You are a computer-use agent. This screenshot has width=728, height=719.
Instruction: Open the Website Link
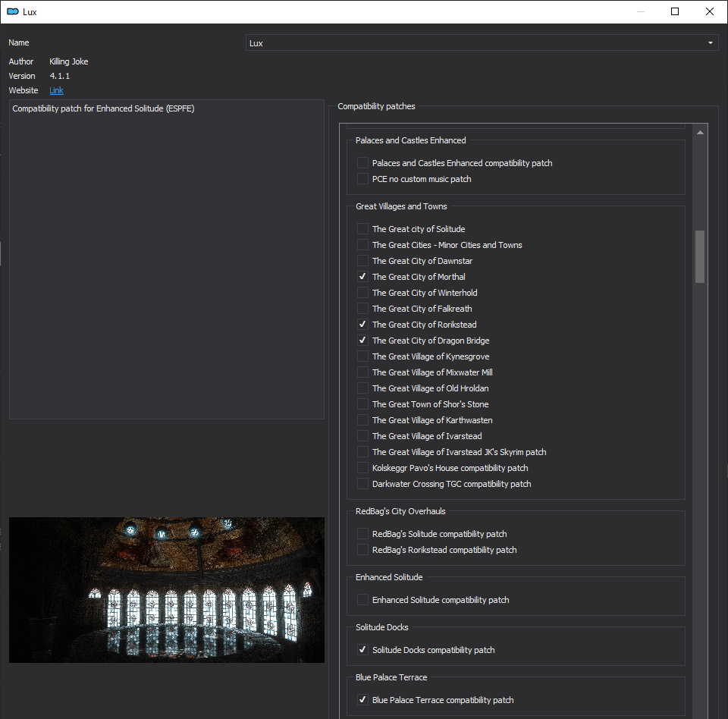click(x=56, y=90)
